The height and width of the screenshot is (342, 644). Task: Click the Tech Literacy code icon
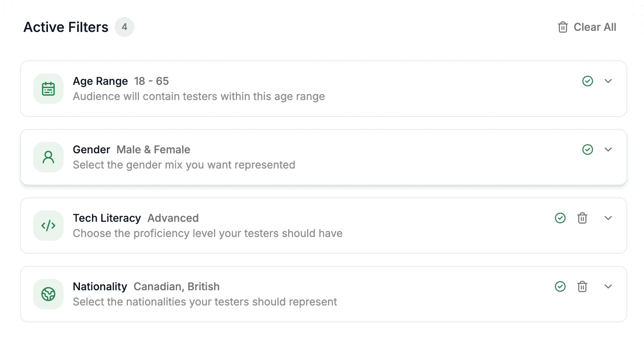pos(48,226)
